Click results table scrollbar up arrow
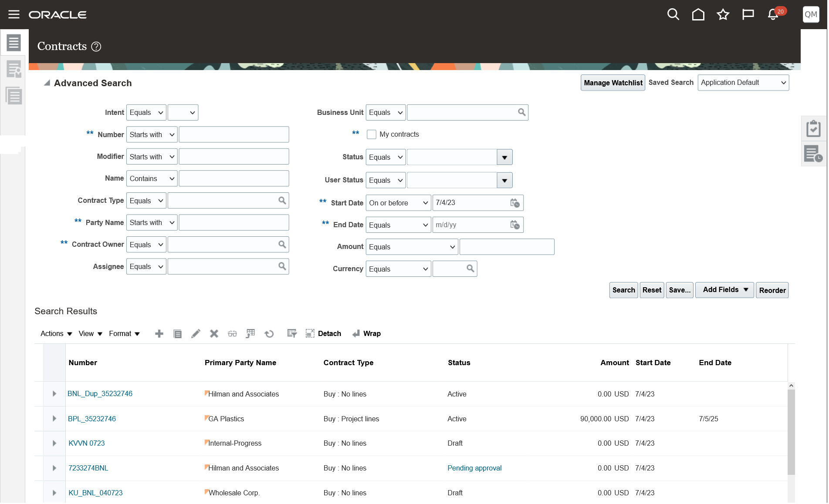The image size is (829, 504). pos(791,386)
